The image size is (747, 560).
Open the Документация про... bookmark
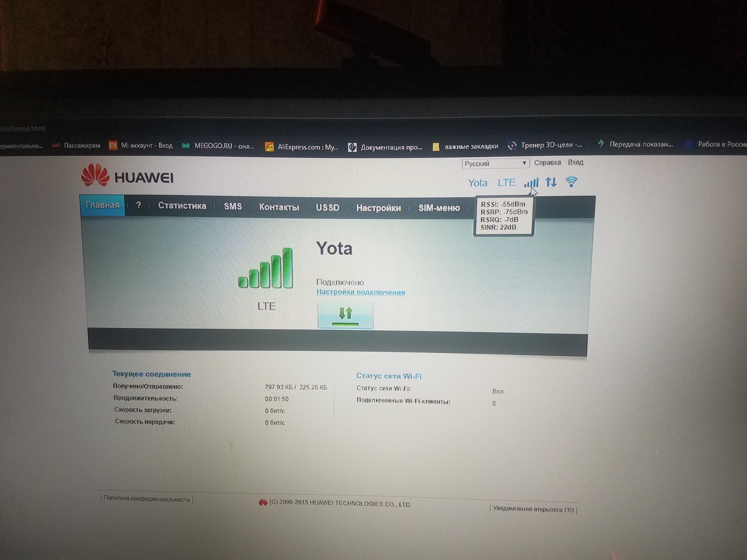point(385,147)
